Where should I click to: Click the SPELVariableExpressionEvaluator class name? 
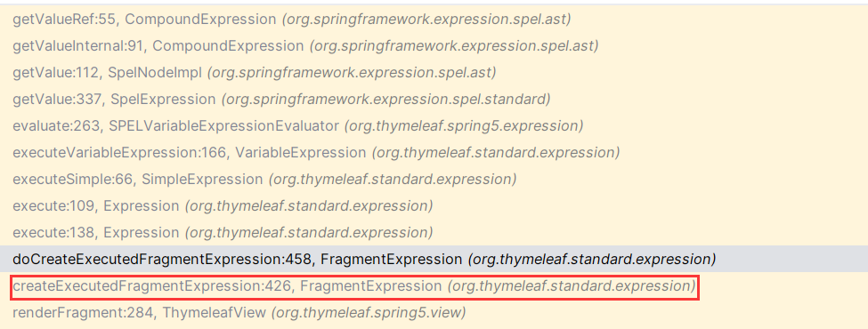click(x=224, y=126)
